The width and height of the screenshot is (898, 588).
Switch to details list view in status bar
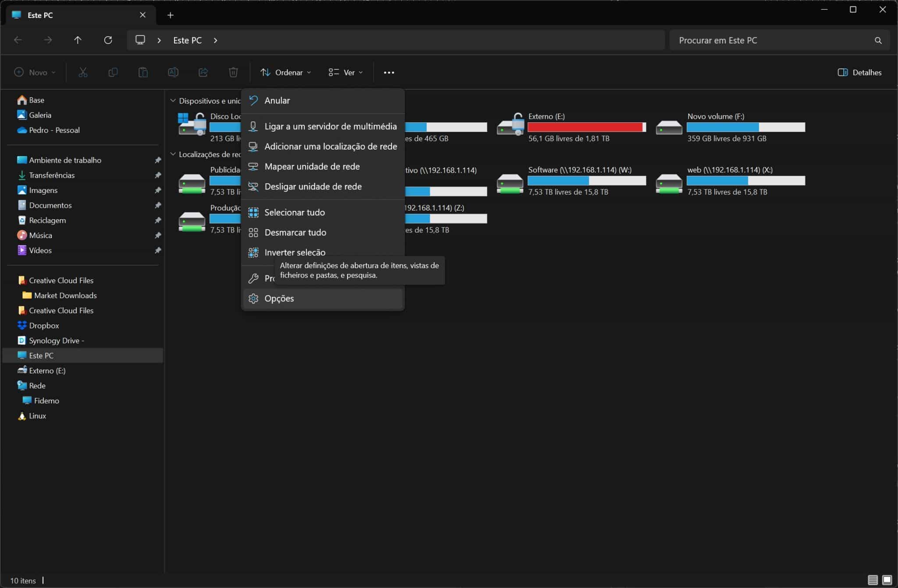tap(873, 580)
